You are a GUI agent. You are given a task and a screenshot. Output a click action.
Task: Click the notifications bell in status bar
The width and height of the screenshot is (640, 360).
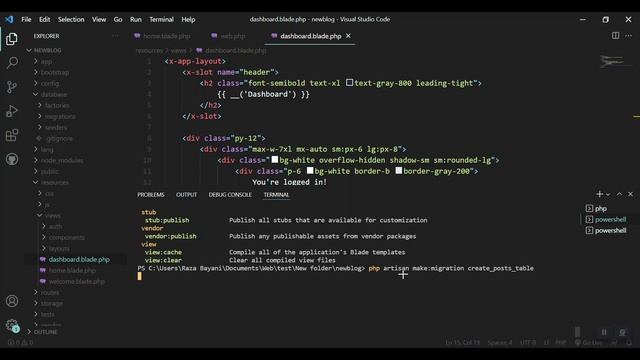(629, 343)
